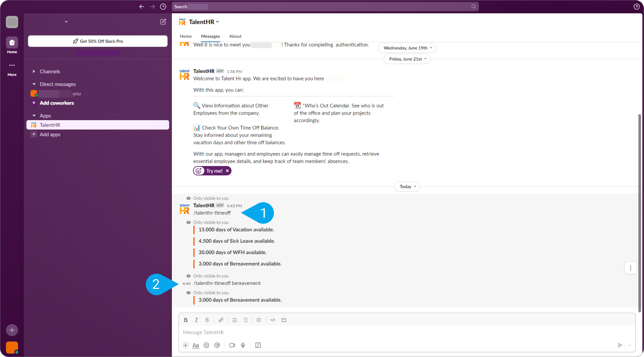This screenshot has height=357, width=644.
Task: Toggle italic formatting
Action: click(x=196, y=320)
